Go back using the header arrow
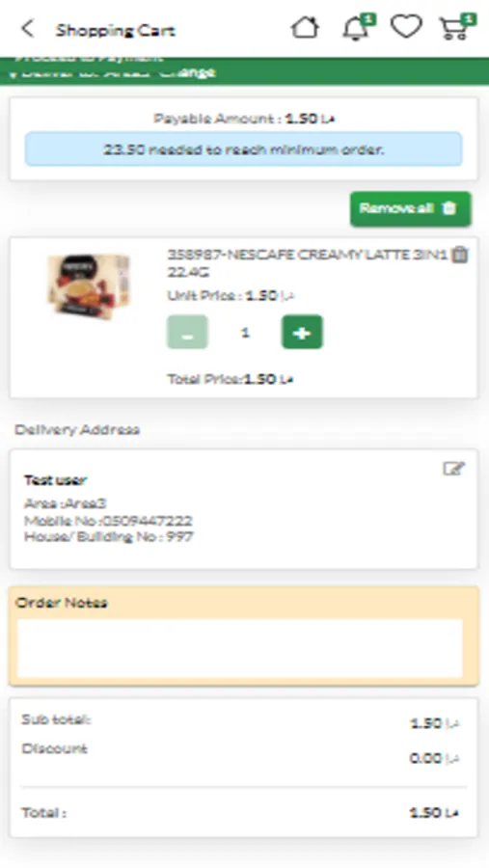Screen dimensions: 489x868 27,29
